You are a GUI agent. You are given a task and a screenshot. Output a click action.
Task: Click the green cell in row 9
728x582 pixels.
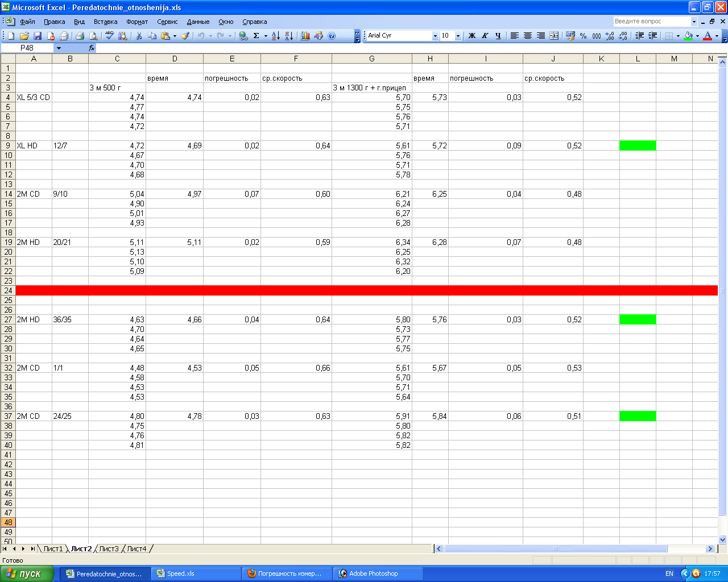tap(638, 145)
